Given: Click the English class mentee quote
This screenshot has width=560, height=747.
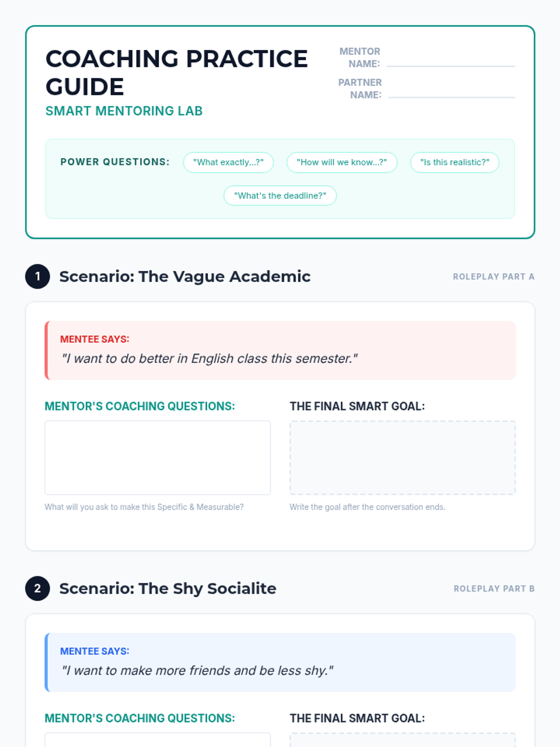Looking at the screenshot, I should click(x=210, y=359).
